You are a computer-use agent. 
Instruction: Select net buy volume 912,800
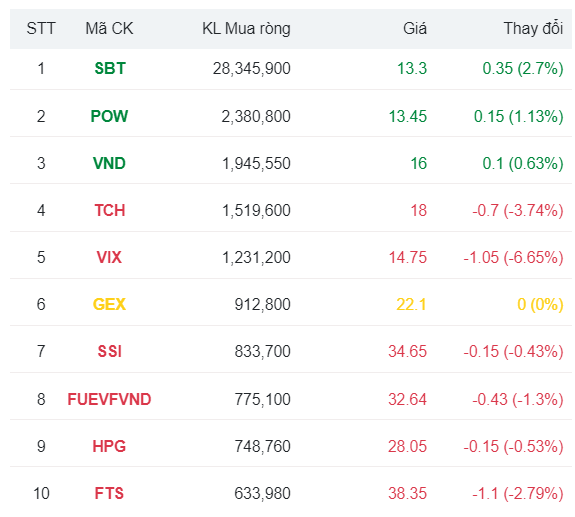click(x=263, y=304)
